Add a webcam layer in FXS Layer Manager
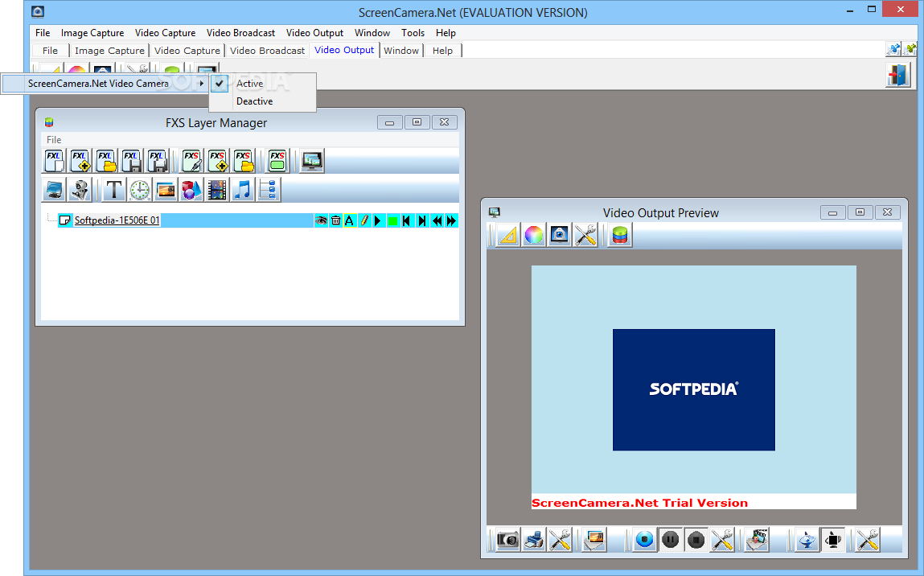 [80, 190]
